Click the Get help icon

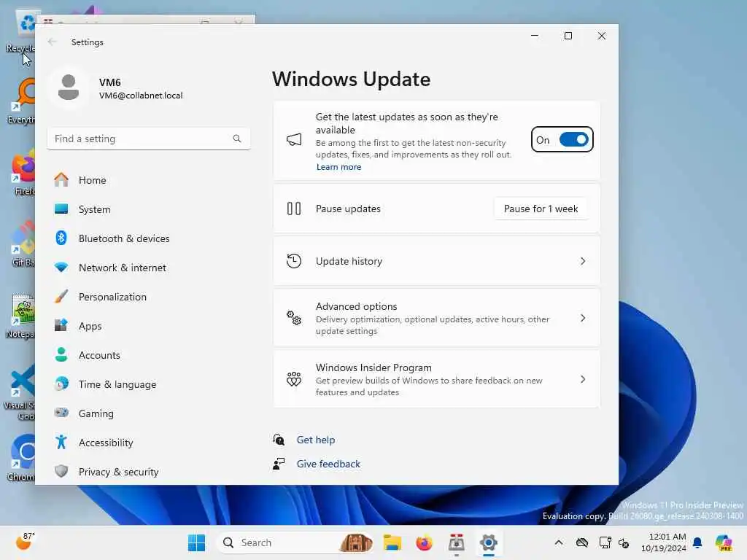coord(279,440)
